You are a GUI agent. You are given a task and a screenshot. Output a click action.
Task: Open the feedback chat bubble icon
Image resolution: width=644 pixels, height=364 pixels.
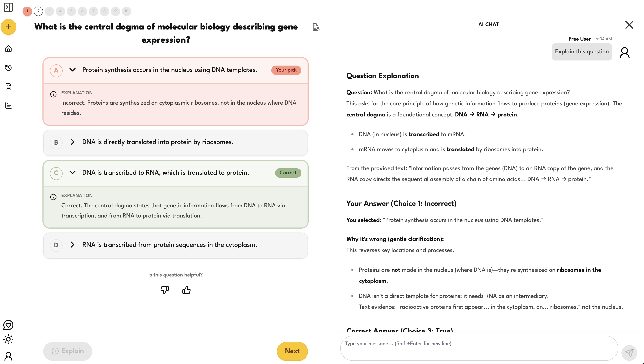point(8,325)
